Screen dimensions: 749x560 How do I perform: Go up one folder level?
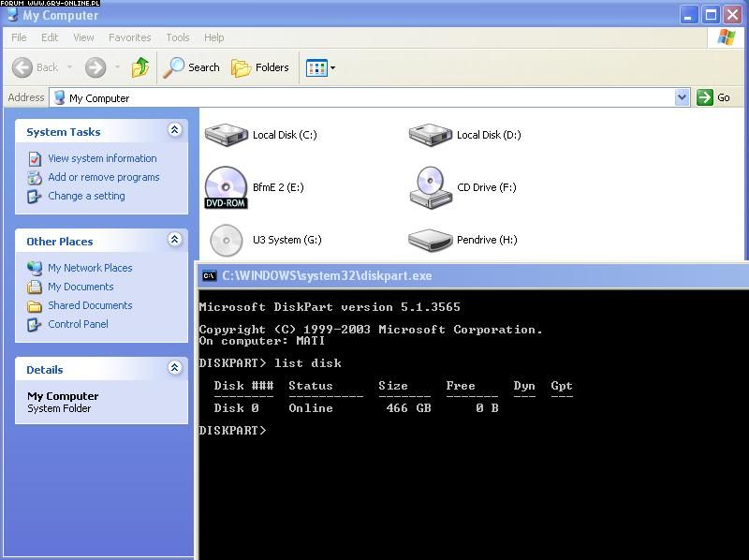pyautogui.click(x=140, y=67)
